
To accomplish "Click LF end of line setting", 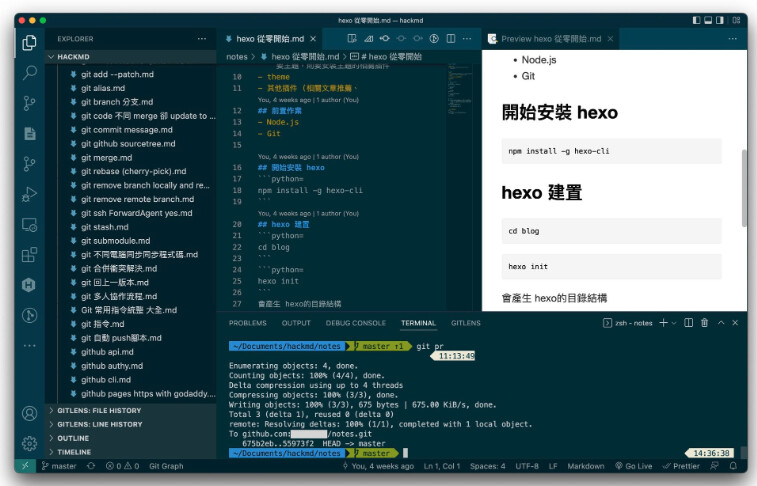I will click(x=553, y=466).
